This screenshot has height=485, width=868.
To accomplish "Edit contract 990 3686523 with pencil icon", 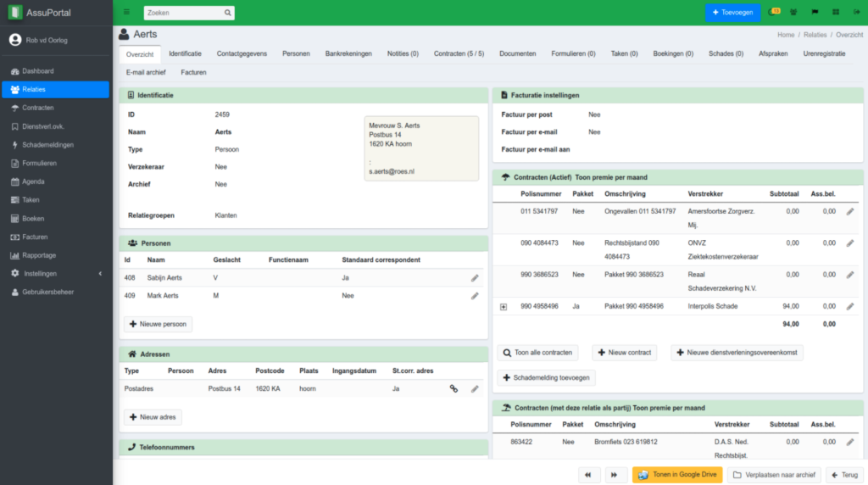I will coord(850,275).
